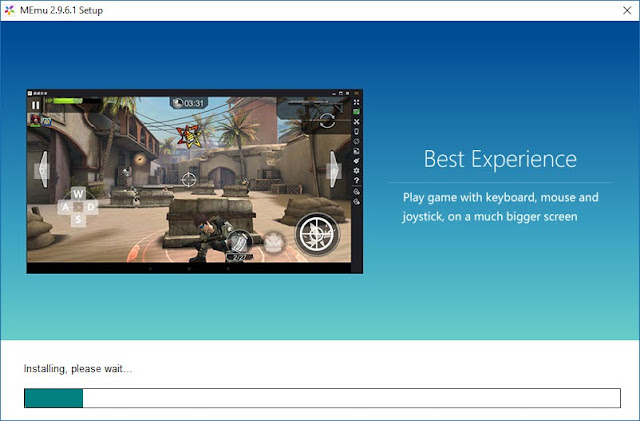640x421 pixels.
Task: Click the installation progress bar
Action: coord(322,398)
